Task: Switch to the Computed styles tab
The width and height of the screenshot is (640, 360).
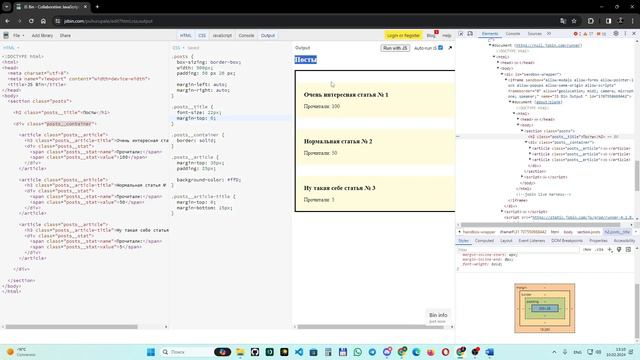Action: click(x=484, y=241)
